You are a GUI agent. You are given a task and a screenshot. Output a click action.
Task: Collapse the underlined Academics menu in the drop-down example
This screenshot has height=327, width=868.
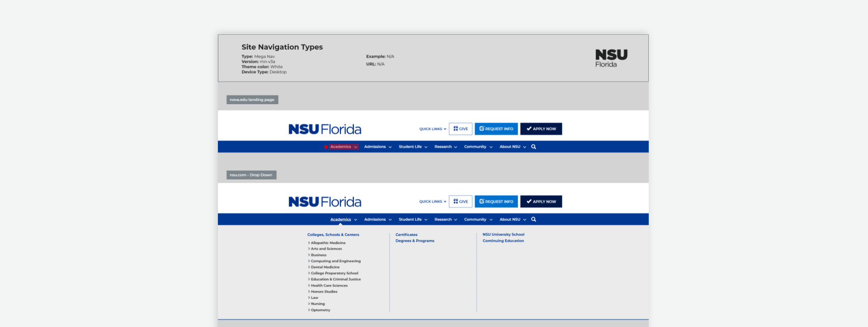point(344,219)
